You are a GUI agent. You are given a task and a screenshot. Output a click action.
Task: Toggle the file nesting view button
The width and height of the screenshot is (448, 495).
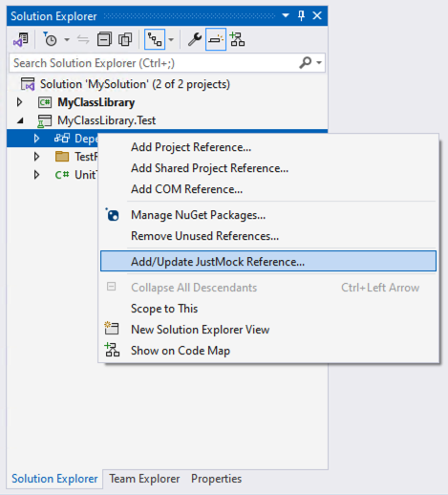155,39
